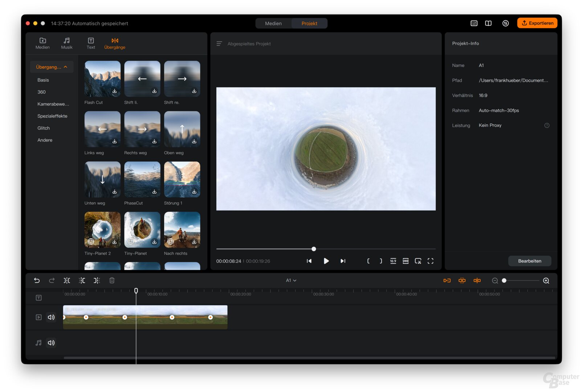Click the Bearbeiten button

pos(529,261)
